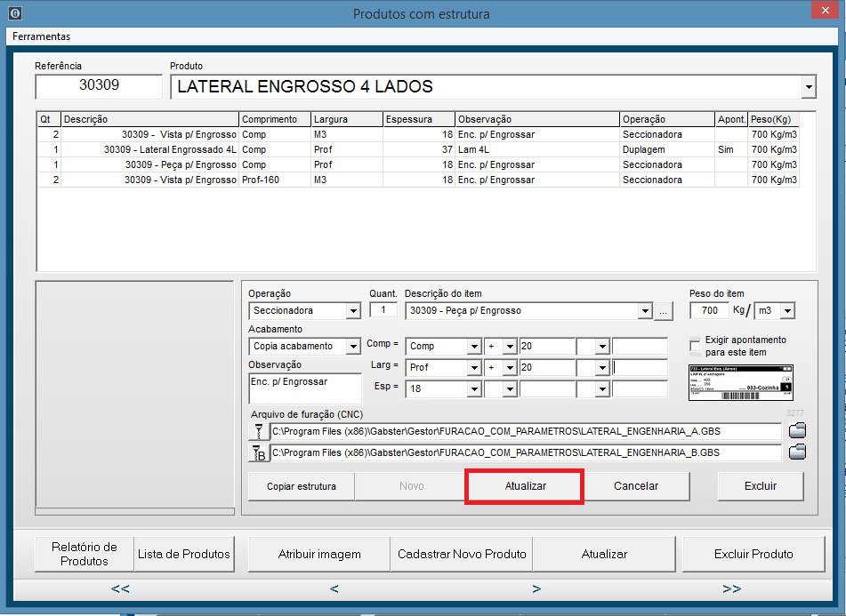Click the Comprimento column header
The height and width of the screenshot is (616, 846).
point(275,119)
